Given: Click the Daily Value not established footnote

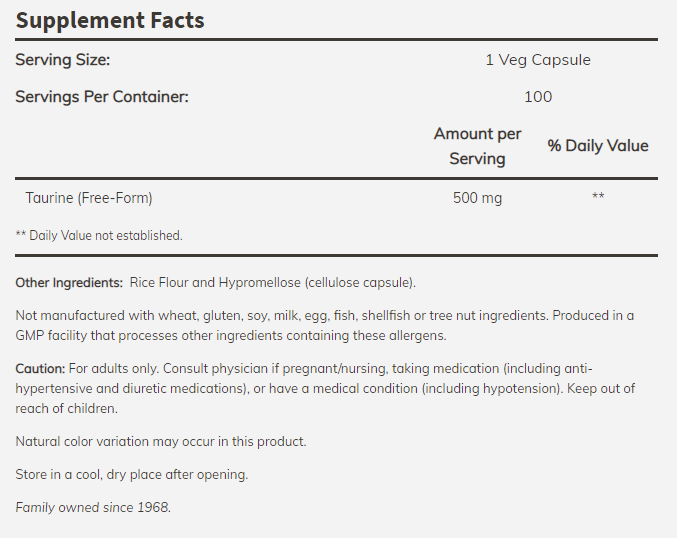Looking at the screenshot, I should click(x=99, y=236).
